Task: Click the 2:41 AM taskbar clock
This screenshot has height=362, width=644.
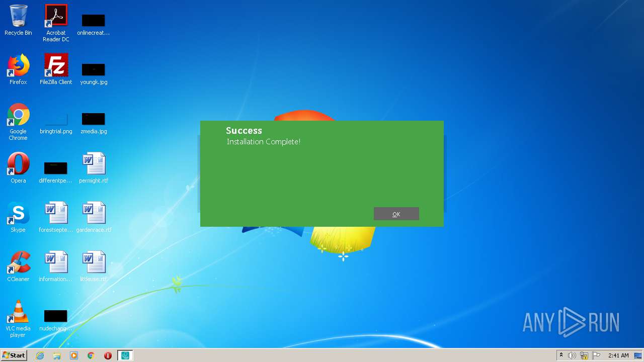Action: pos(618,355)
